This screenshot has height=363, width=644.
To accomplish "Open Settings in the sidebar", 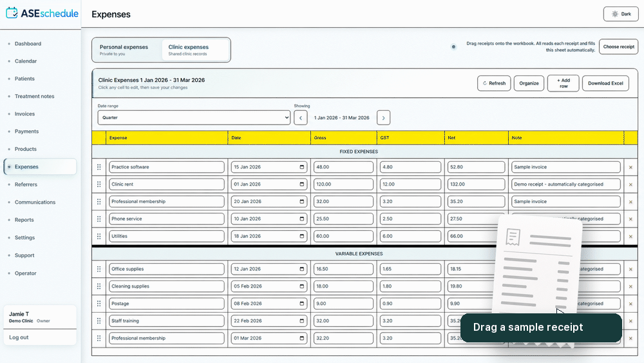I will (x=24, y=238).
